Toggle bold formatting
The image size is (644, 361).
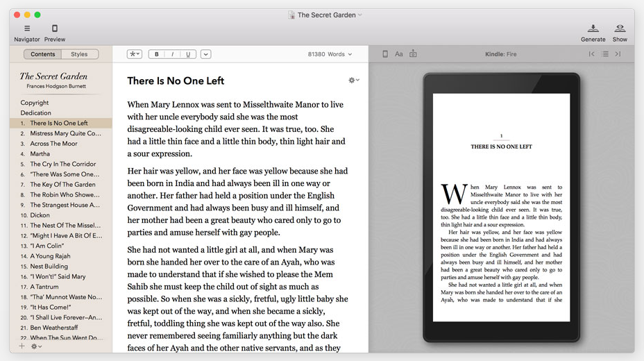tap(156, 54)
